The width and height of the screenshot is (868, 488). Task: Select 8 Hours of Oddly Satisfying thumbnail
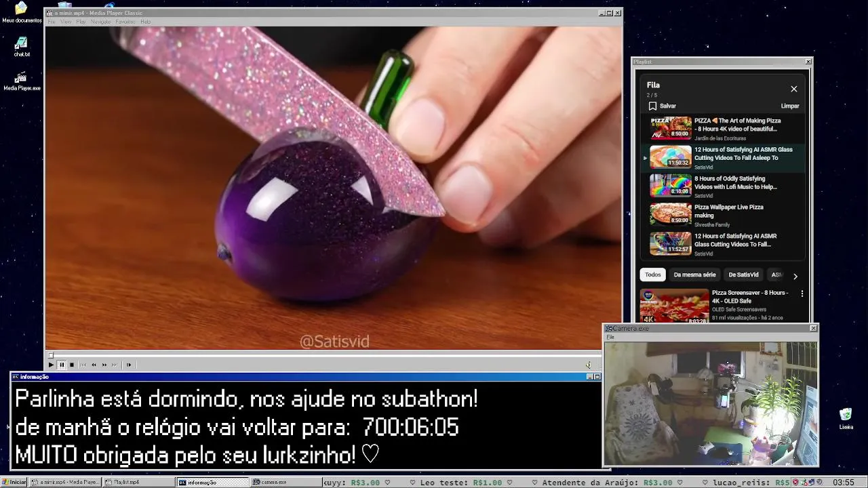pyautogui.click(x=671, y=185)
